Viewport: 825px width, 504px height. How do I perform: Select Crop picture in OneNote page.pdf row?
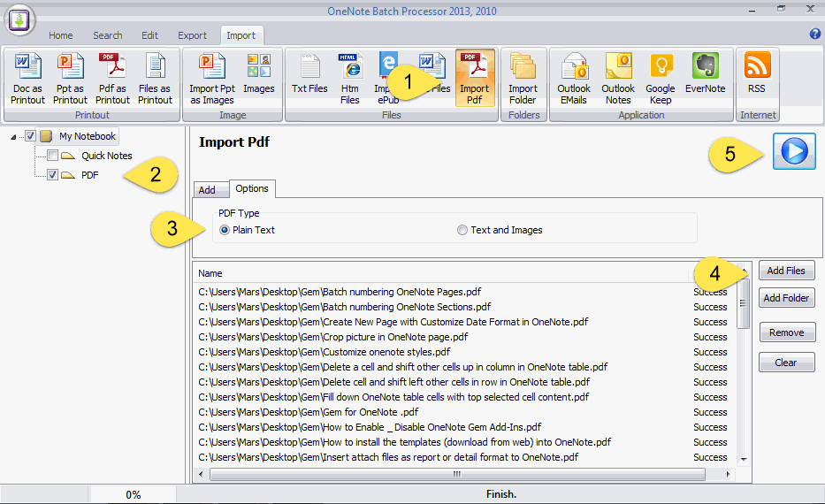[x=464, y=337]
